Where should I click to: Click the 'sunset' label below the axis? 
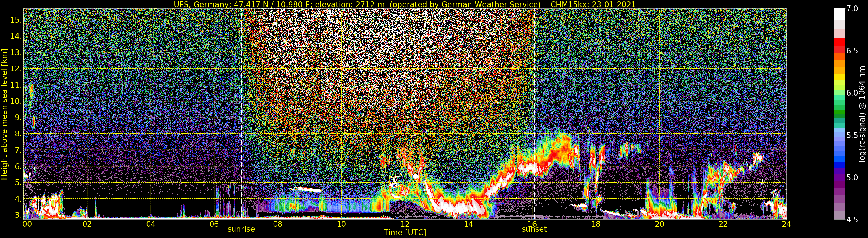click(x=534, y=229)
